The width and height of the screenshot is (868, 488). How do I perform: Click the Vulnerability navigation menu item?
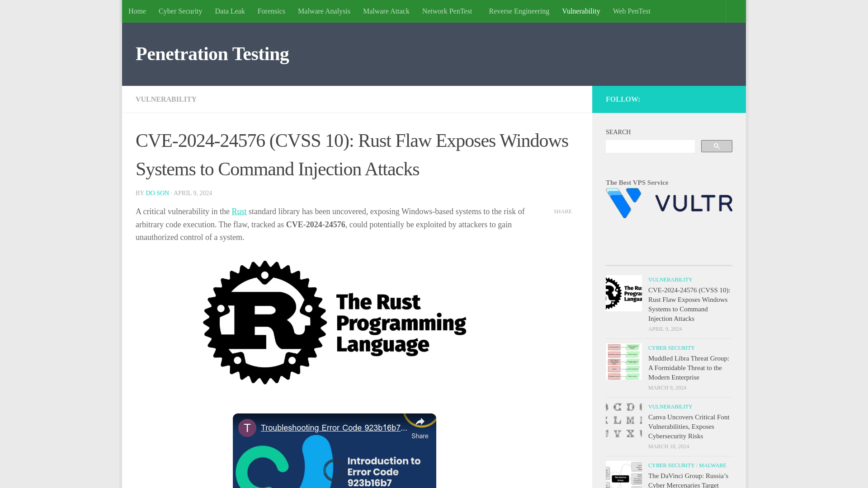580,11
